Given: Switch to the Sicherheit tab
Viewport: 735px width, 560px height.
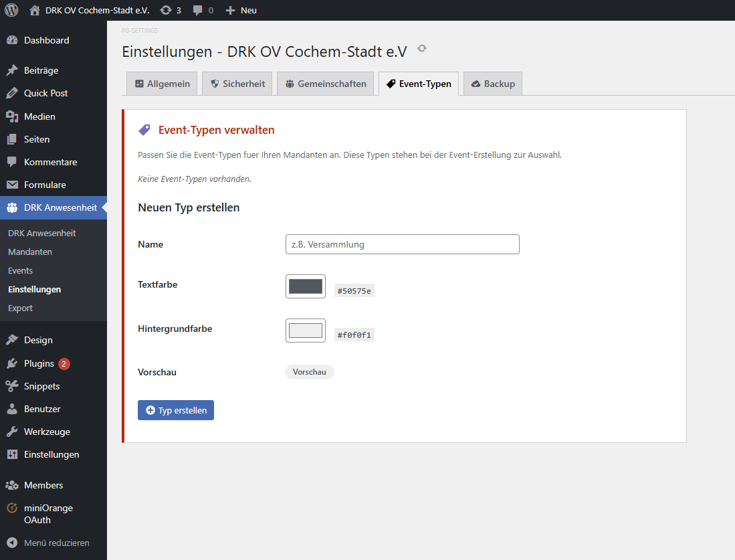Looking at the screenshot, I should [237, 84].
